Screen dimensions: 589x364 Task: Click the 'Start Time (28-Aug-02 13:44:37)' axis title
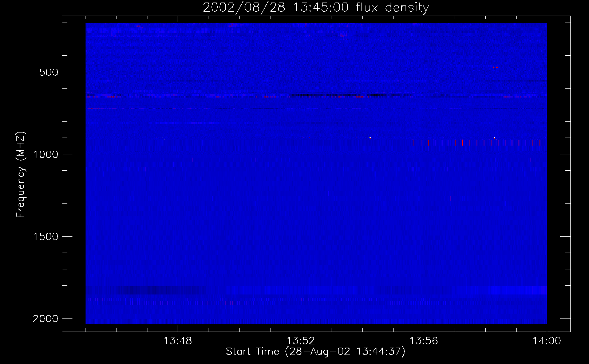click(316, 352)
